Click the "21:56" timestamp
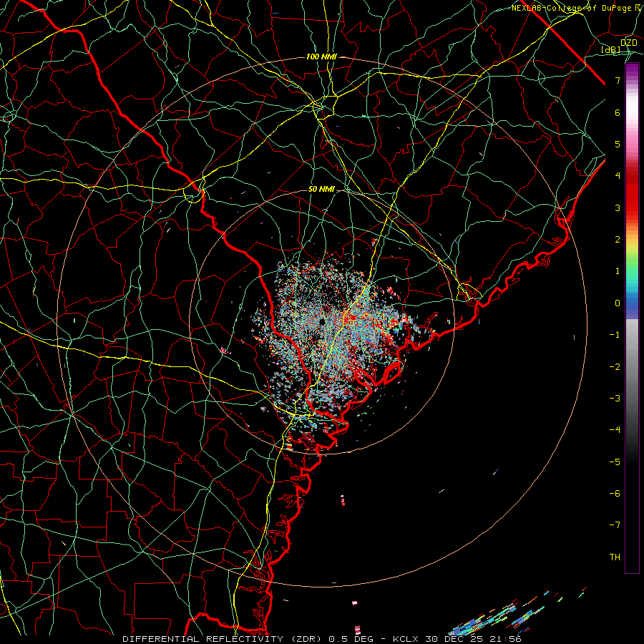The width and height of the screenshot is (644, 644). click(x=505, y=639)
